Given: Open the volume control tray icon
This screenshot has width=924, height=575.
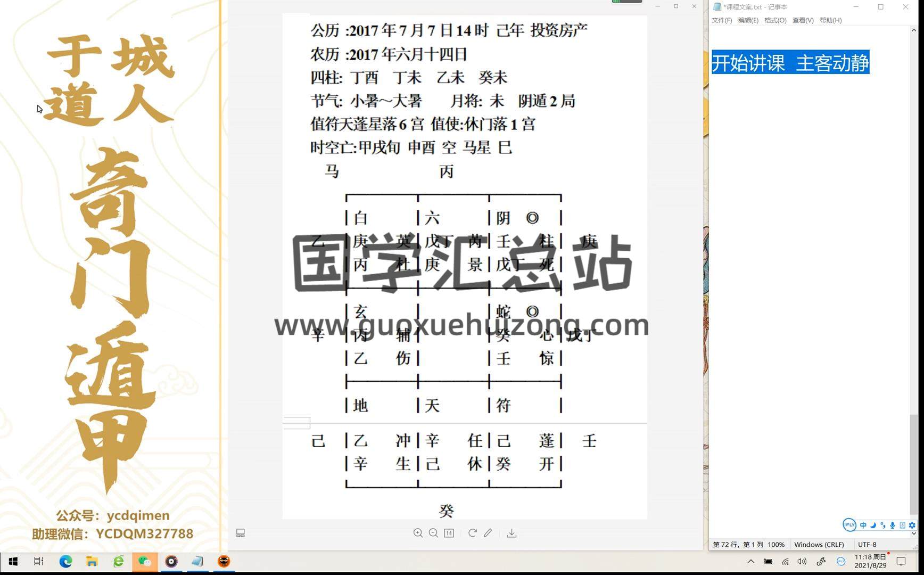Looking at the screenshot, I should point(802,561).
